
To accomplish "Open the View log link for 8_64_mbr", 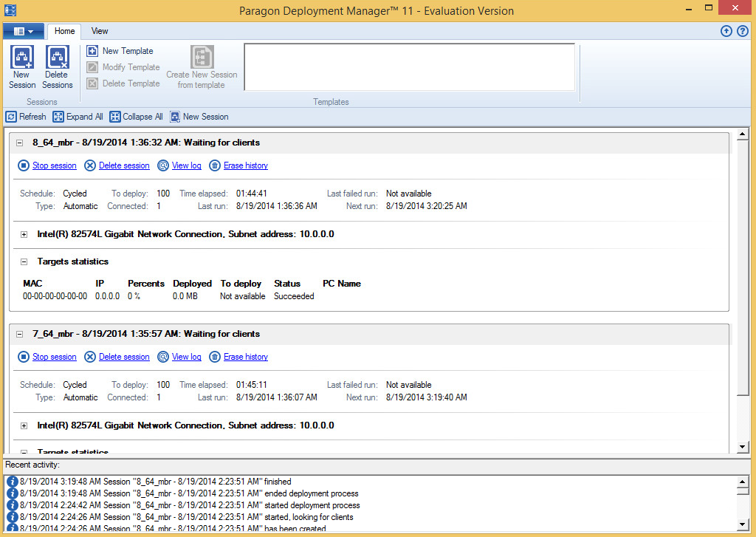I will pyautogui.click(x=187, y=165).
